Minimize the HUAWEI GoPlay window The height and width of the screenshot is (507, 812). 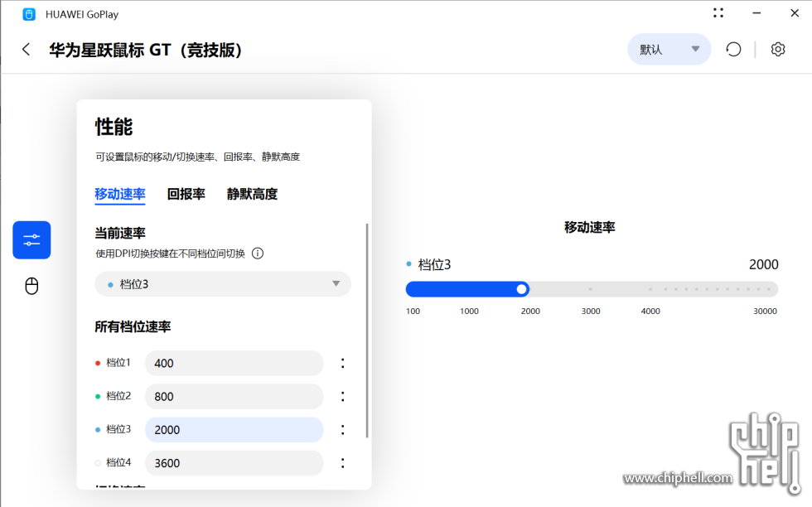click(756, 13)
